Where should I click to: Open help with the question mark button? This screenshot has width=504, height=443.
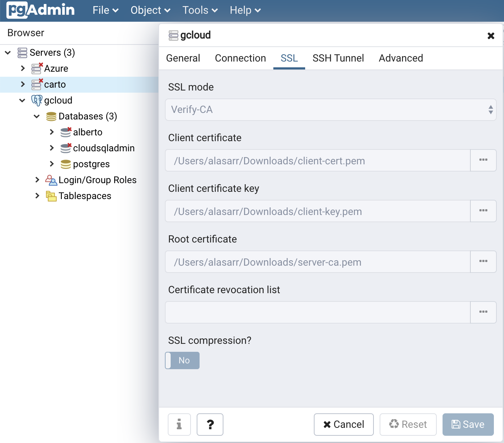pyautogui.click(x=210, y=425)
